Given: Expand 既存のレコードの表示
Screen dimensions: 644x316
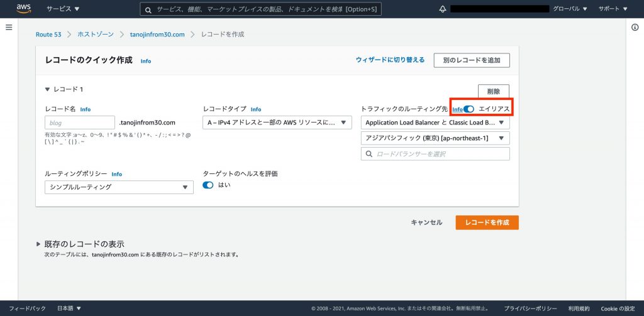Looking at the screenshot, I should click(x=38, y=244).
